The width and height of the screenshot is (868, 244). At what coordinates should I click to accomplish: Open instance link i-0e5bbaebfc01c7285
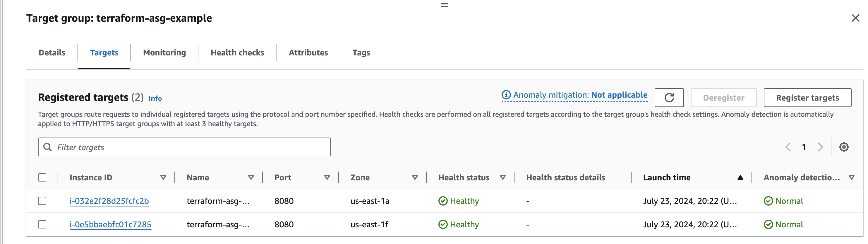pyautogui.click(x=110, y=224)
